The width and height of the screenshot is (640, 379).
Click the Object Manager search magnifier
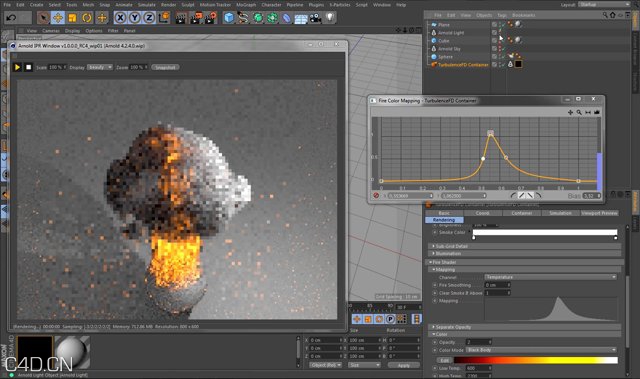tap(605, 15)
